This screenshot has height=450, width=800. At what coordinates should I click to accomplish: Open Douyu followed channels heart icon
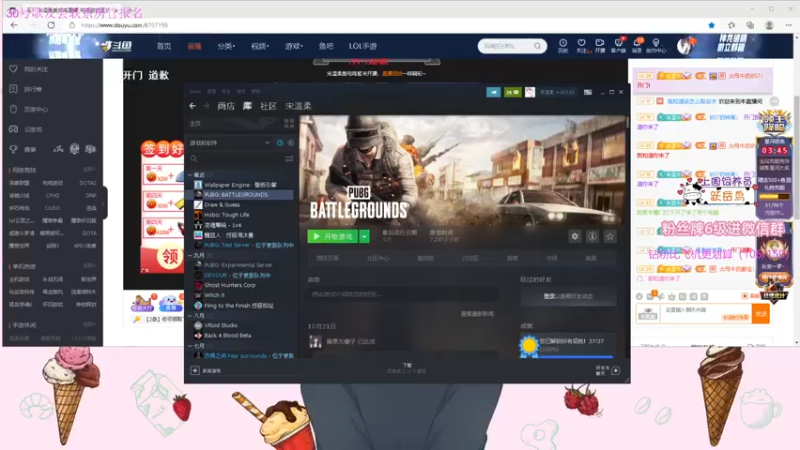[x=582, y=45]
